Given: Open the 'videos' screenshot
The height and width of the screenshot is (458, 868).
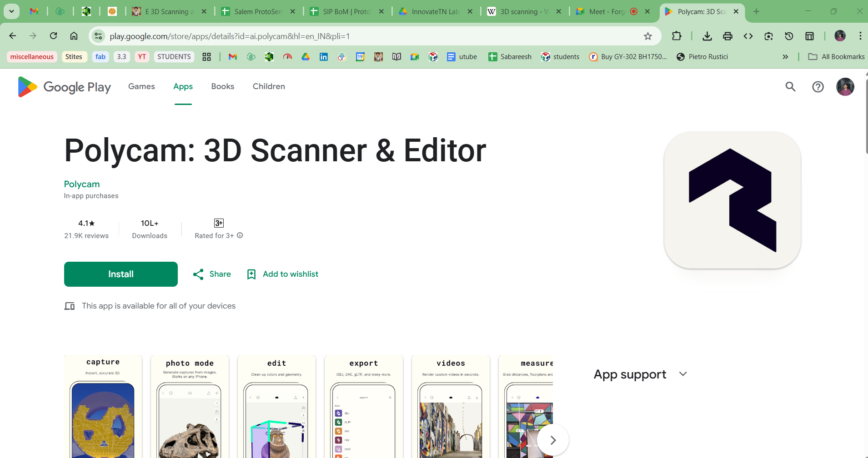Looking at the screenshot, I should (451, 407).
